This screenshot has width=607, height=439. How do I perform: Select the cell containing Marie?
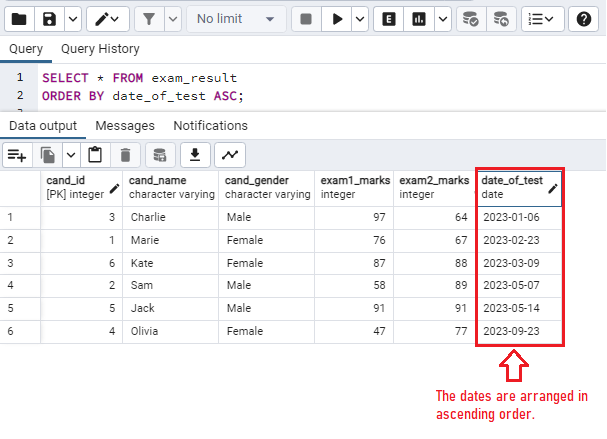170,240
